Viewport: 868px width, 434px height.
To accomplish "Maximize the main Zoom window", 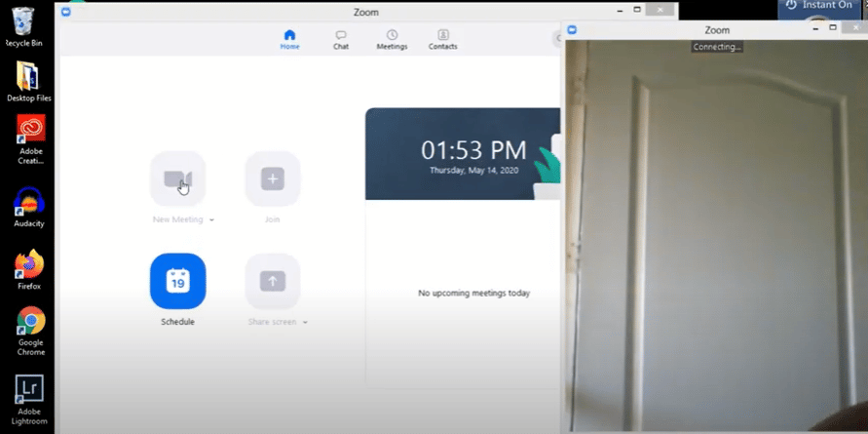I will pyautogui.click(x=637, y=10).
